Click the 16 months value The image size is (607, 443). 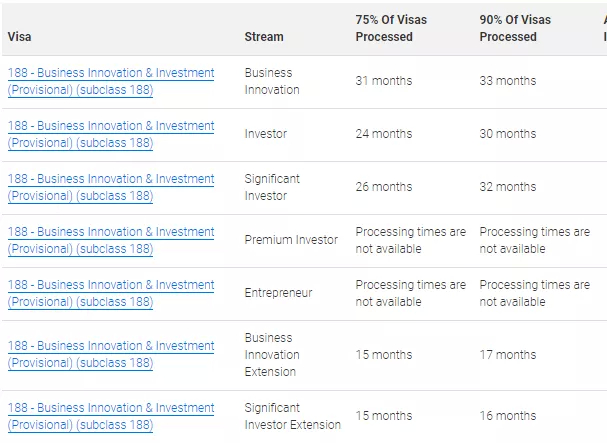tap(508, 416)
